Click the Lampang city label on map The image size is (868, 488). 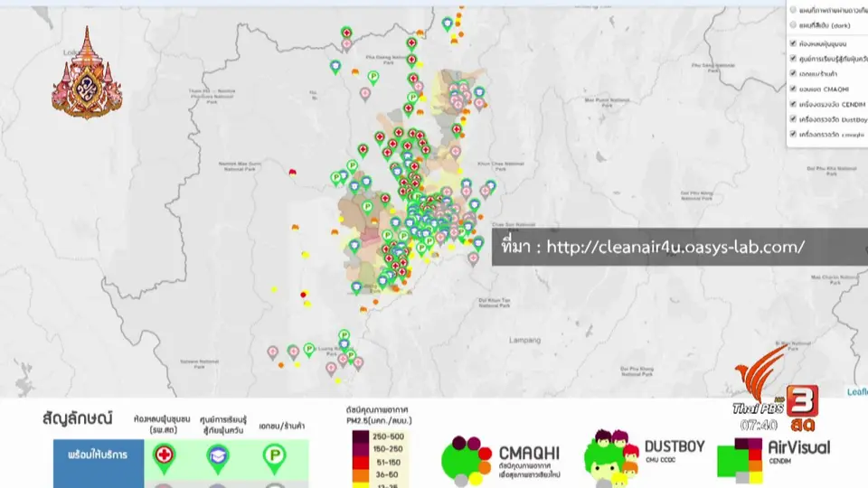[524, 341]
